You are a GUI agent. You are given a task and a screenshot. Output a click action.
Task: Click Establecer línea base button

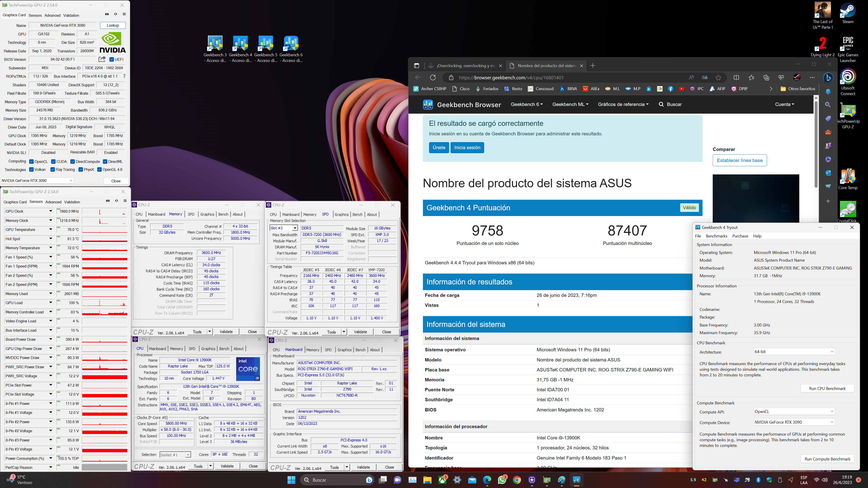coord(740,160)
